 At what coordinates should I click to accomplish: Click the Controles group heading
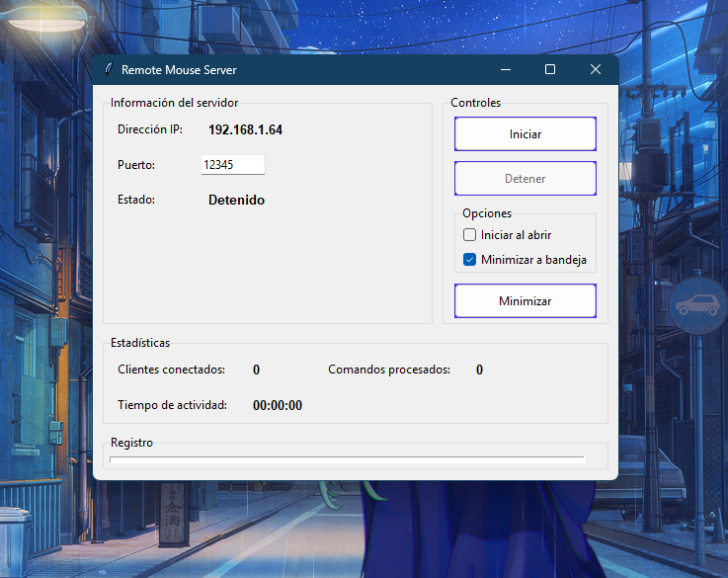476,103
